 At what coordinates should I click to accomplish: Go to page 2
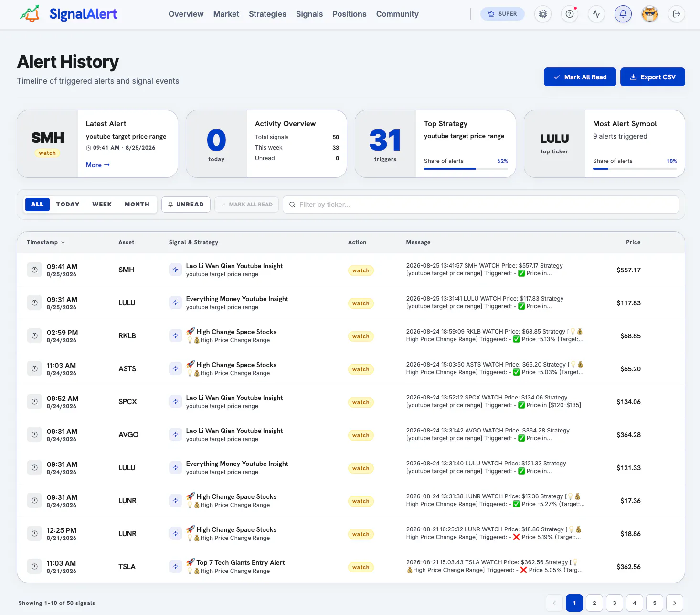(594, 603)
